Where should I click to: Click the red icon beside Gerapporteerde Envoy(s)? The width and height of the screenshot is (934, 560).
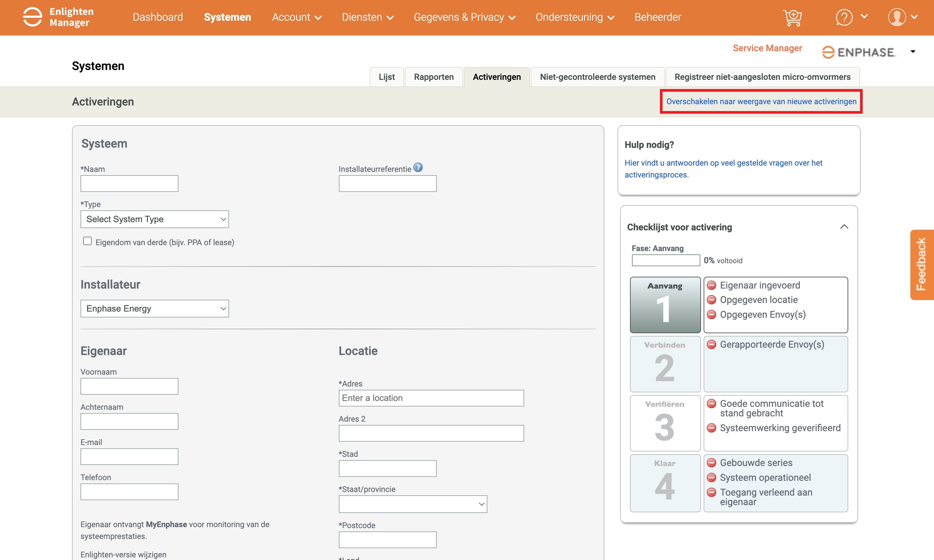coord(712,344)
